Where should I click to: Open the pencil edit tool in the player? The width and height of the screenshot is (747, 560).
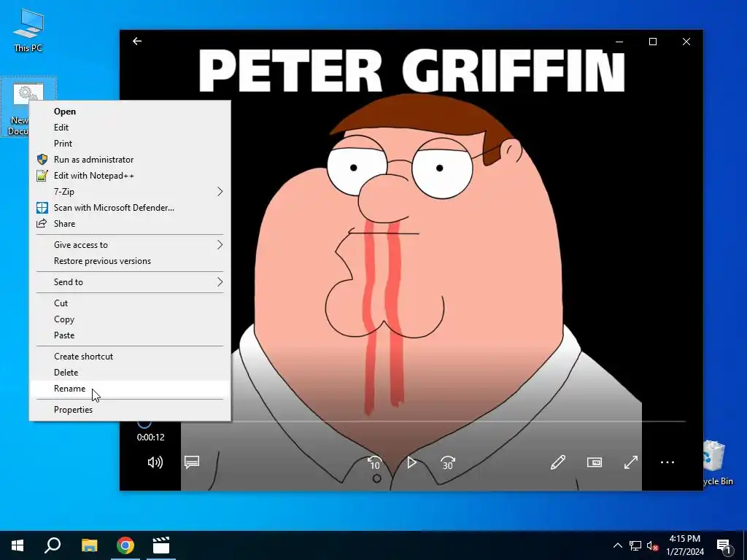click(558, 462)
